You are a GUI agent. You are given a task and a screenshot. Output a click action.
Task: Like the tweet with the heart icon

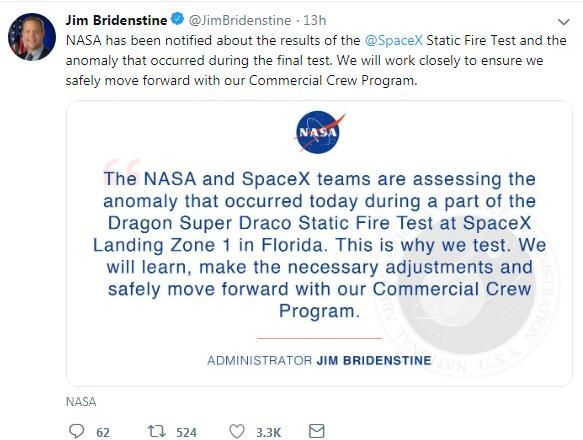(237, 431)
